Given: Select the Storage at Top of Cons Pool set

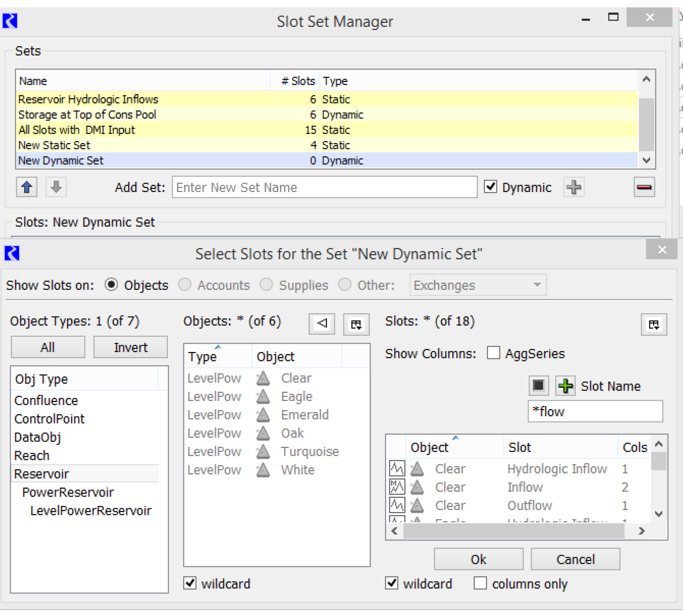Looking at the screenshot, I should click(x=87, y=115).
